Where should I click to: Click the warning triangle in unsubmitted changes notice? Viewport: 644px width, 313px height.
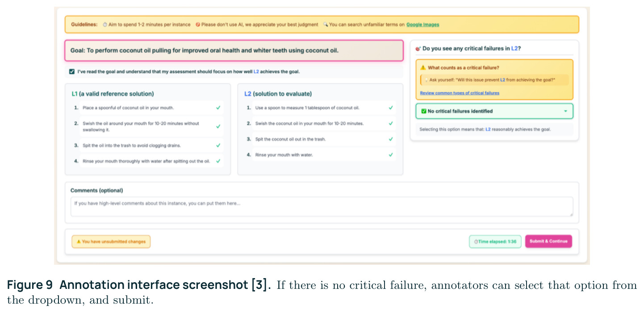(79, 242)
